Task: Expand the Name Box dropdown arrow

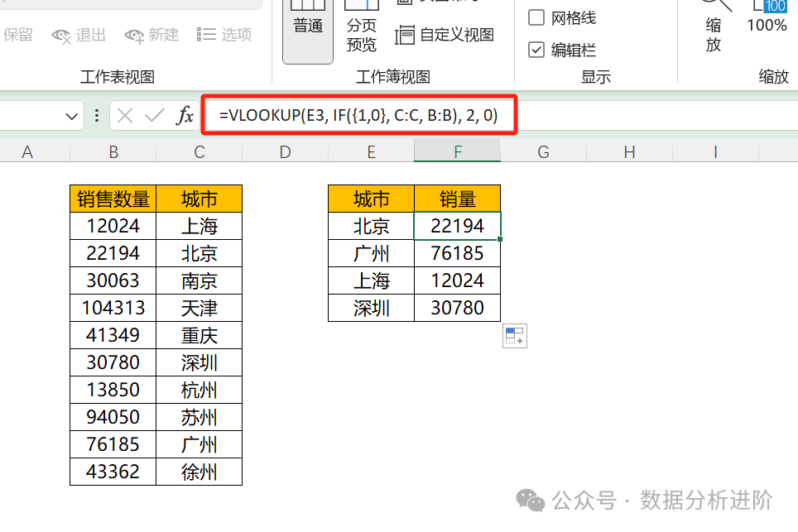Action: tap(72, 117)
